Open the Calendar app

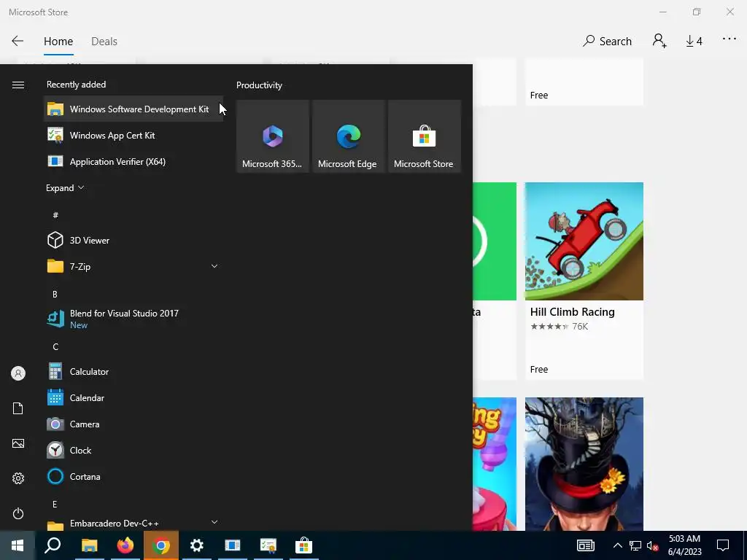click(x=133, y=397)
